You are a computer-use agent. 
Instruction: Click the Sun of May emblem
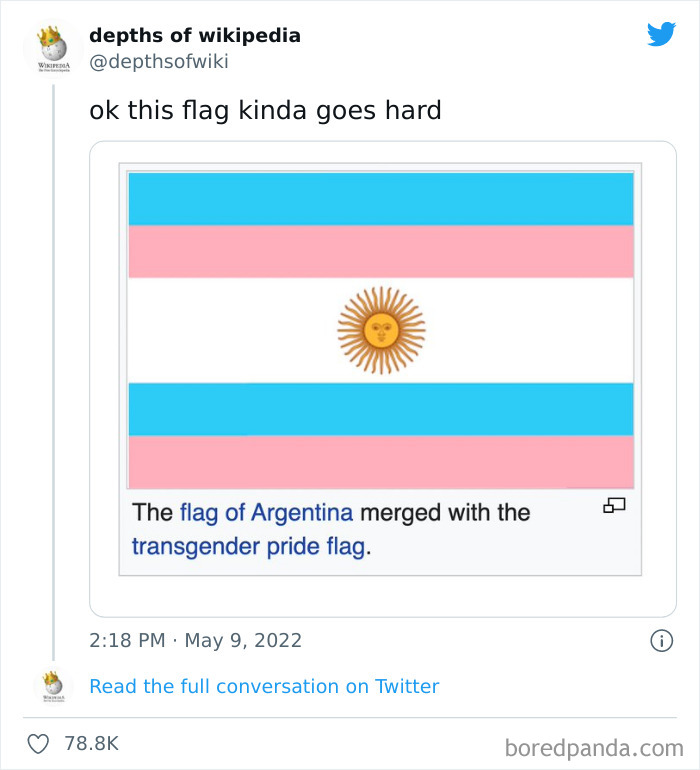pos(381,329)
